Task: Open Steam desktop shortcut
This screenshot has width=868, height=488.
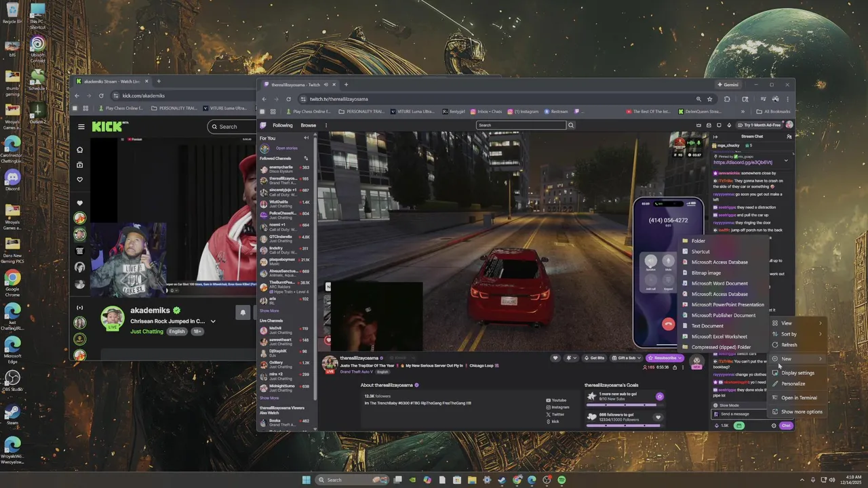Action: tap(12, 414)
